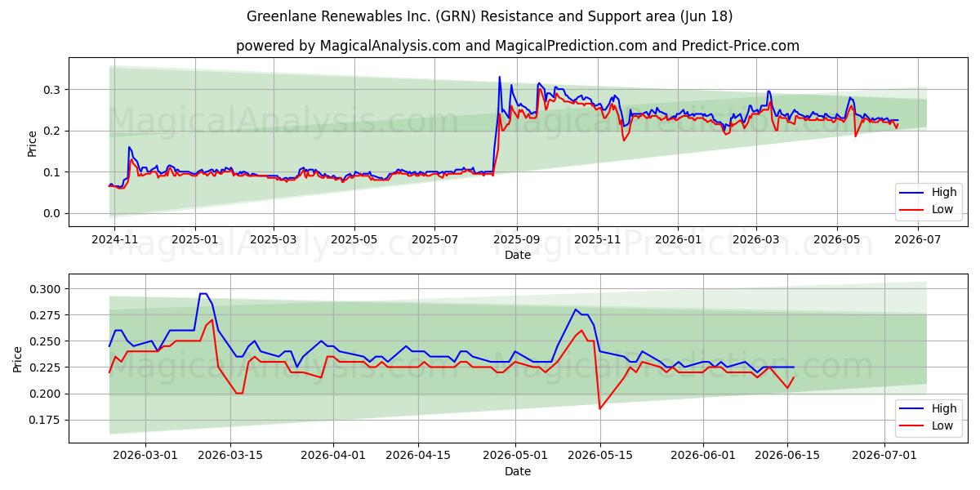Click the top chart x-axis label '2026-01'
This screenshot has width=980, height=490.
(x=678, y=239)
